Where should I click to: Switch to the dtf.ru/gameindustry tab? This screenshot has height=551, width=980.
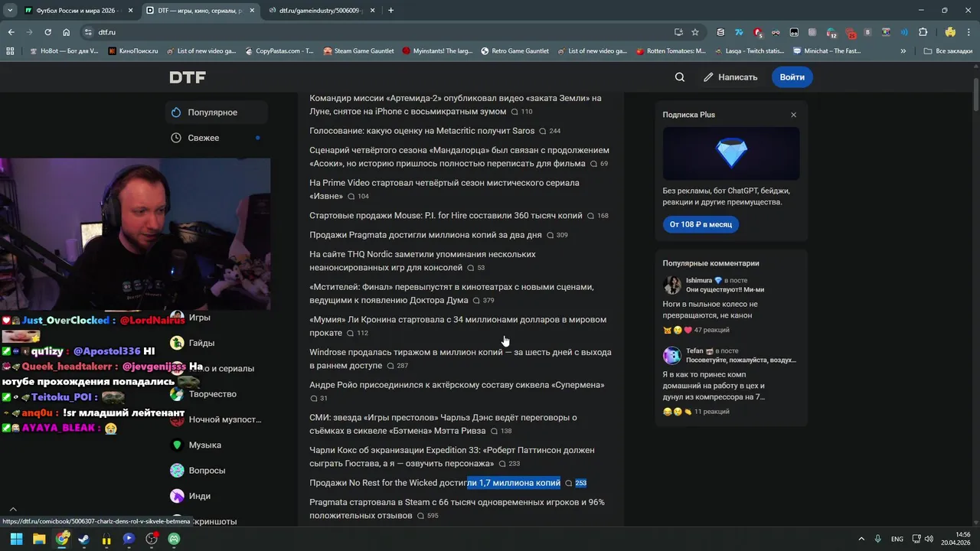click(320, 11)
